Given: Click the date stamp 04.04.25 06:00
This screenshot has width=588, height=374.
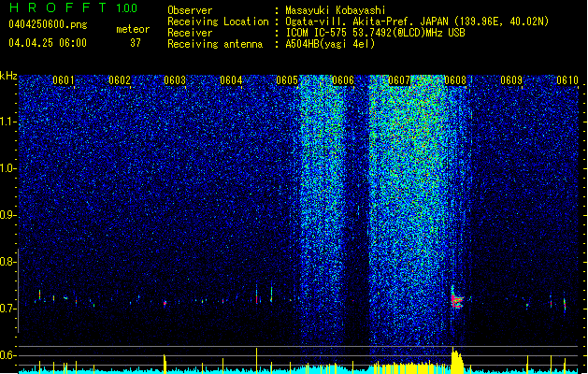Looking at the screenshot, I should coord(48,43).
